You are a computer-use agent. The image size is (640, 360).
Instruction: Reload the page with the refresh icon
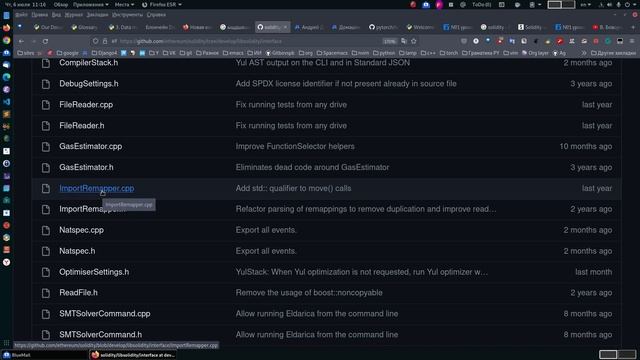click(45, 41)
